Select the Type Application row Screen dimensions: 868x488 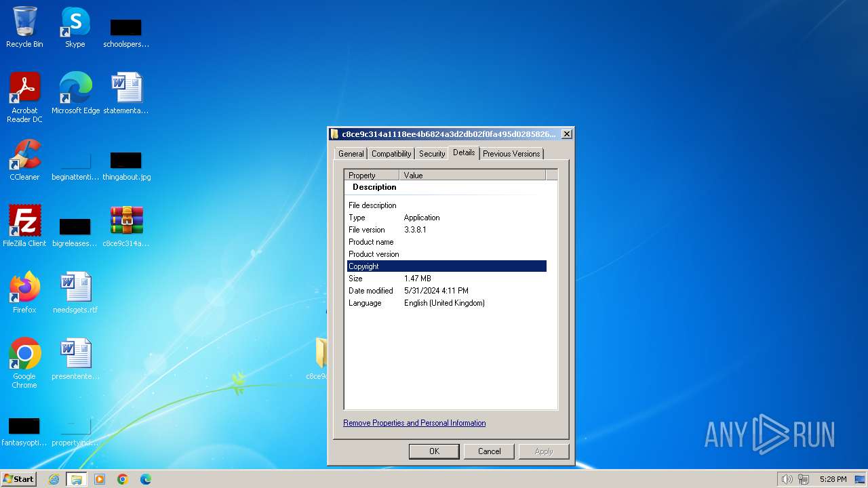tap(447, 218)
